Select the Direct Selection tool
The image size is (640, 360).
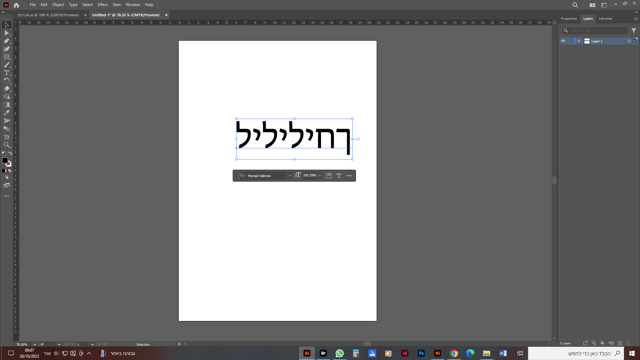pyautogui.click(x=7, y=33)
